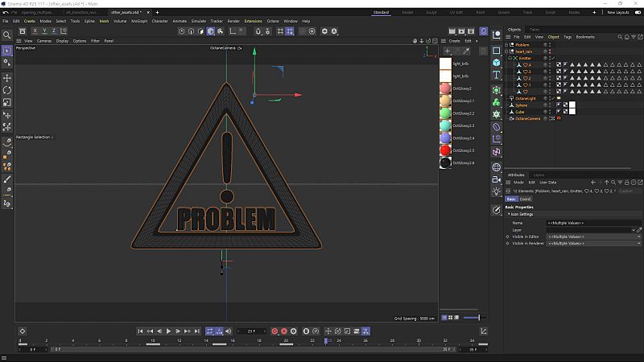The width and height of the screenshot is (644, 362).
Task: Switch to the Sculpt layout
Action: (431, 12)
